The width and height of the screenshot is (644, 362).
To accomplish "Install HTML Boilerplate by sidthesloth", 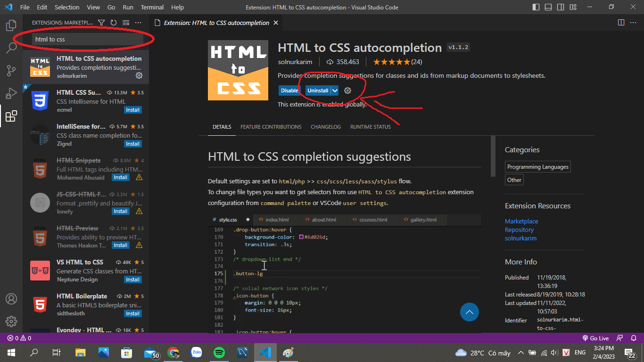I will pos(133,313).
